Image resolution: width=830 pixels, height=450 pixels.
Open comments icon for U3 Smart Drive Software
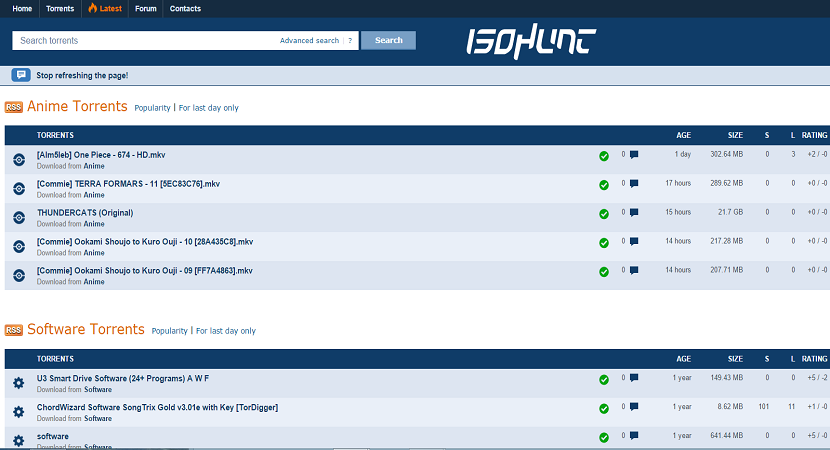[x=634, y=378]
